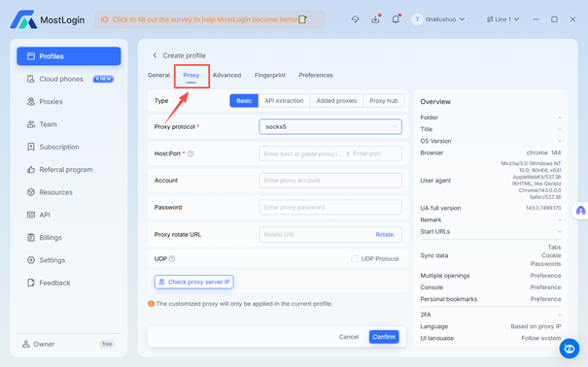This screenshot has height=367, width=588.
Task: Click the UDP help question icon
Action: click(172, 259)
